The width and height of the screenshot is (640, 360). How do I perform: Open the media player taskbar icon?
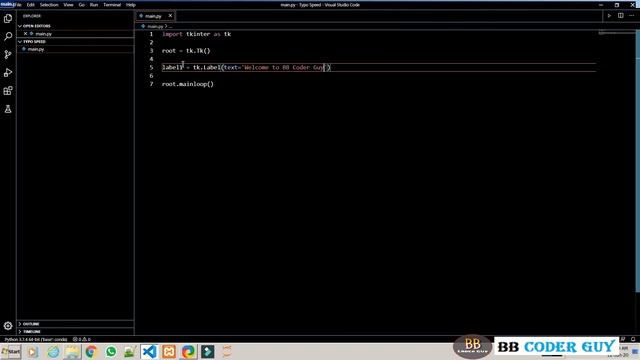[33, 351]
